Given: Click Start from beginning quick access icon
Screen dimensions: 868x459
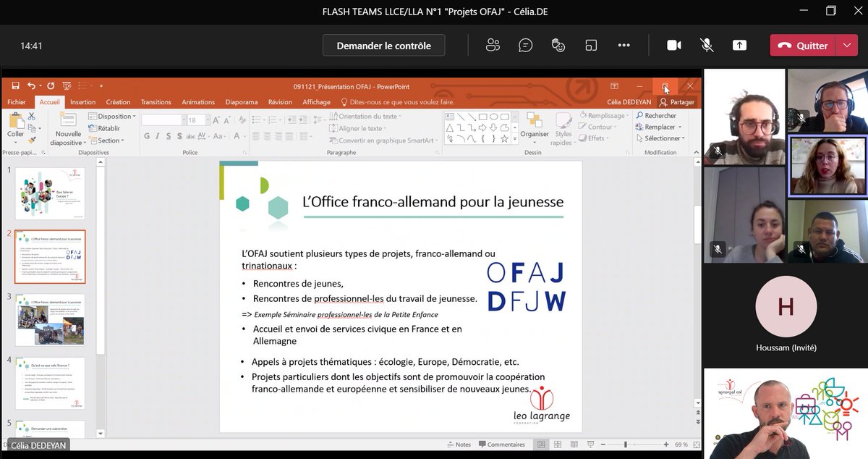Looking at the screenshot, I should pos(67,85).
